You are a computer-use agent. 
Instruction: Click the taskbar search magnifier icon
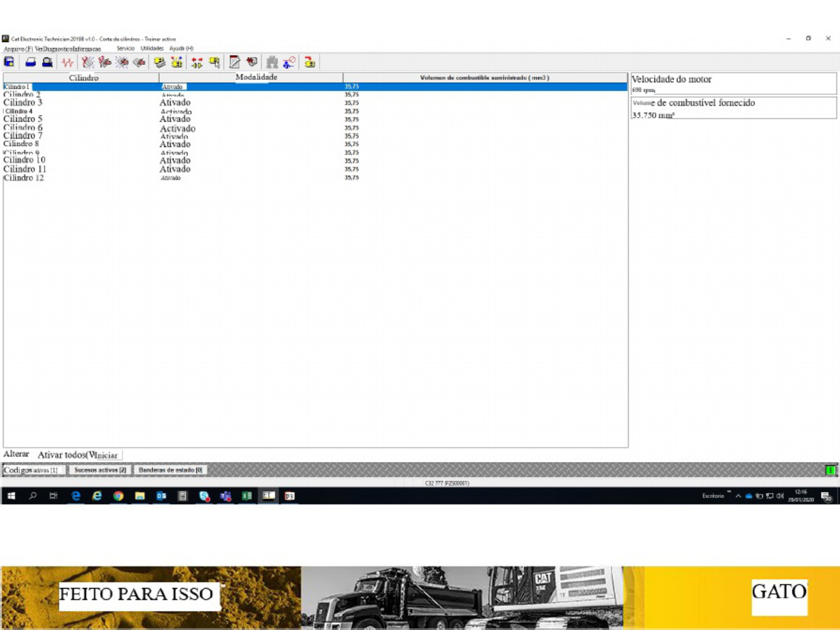pos(32,496)
